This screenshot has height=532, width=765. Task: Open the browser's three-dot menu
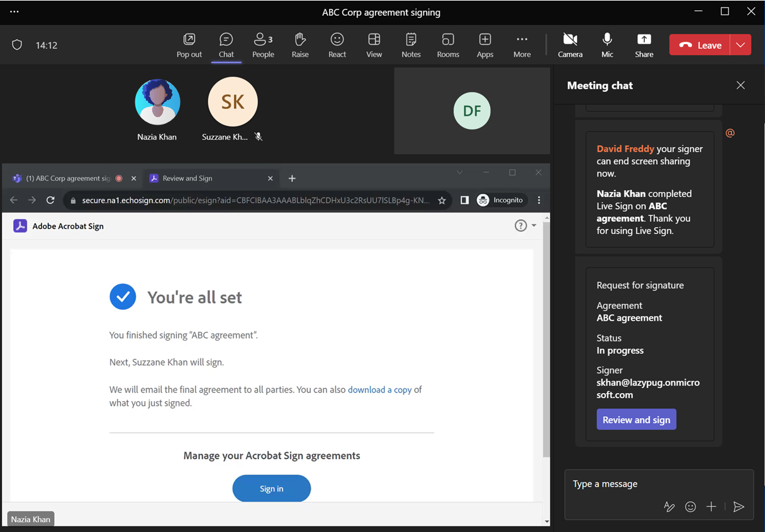click(x=539, y=200)
